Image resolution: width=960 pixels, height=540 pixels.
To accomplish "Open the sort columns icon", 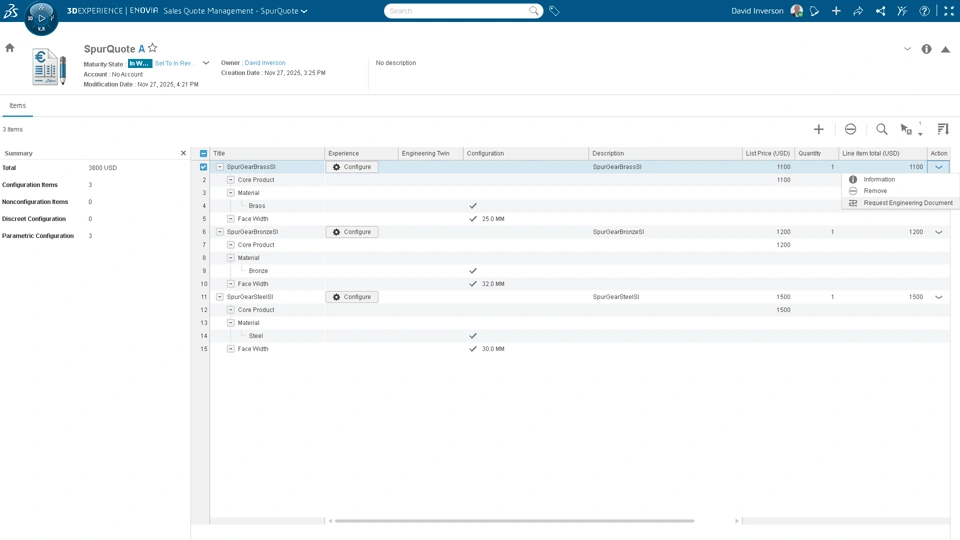I will (943, 129).
